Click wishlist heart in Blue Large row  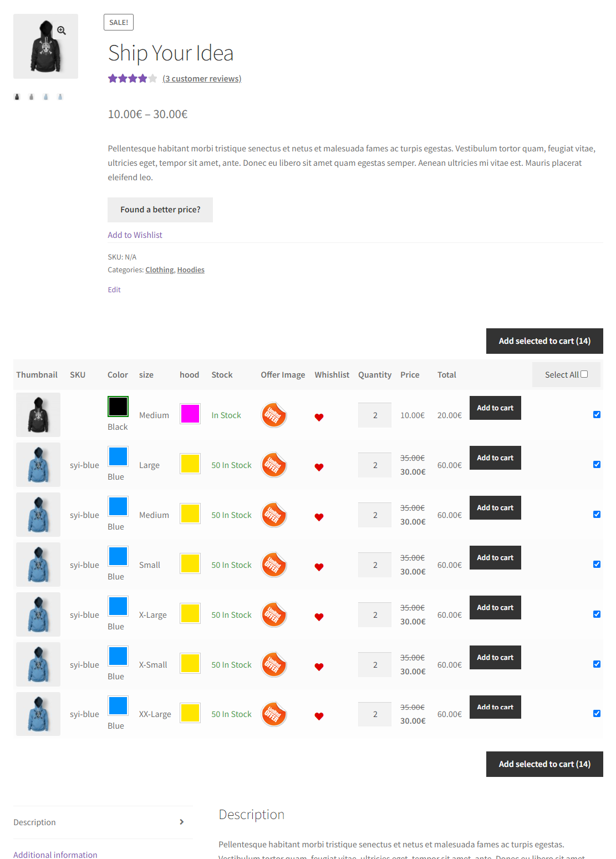click(x=319, y=467)
